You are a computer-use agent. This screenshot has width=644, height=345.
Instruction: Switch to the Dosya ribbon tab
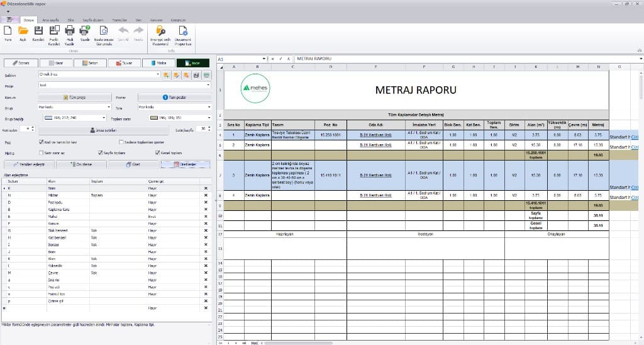[29, 20]
